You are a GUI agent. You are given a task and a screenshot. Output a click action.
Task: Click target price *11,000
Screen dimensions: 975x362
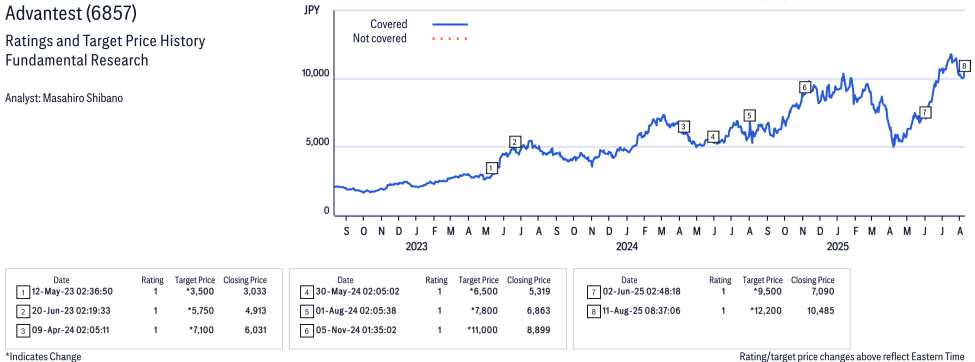[483, 330]
